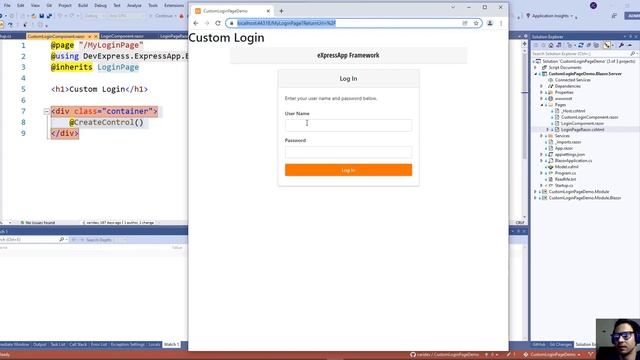Viewport: 640px width, 360px height.
Task: Select Startup.cs in Solution Explorer
Action: (564, 185)
